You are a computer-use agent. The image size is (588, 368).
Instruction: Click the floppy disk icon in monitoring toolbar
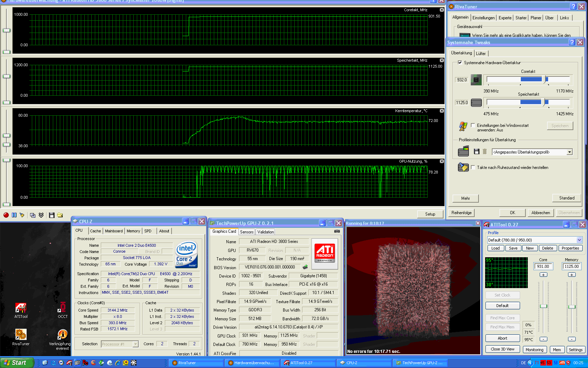(52, 215)
